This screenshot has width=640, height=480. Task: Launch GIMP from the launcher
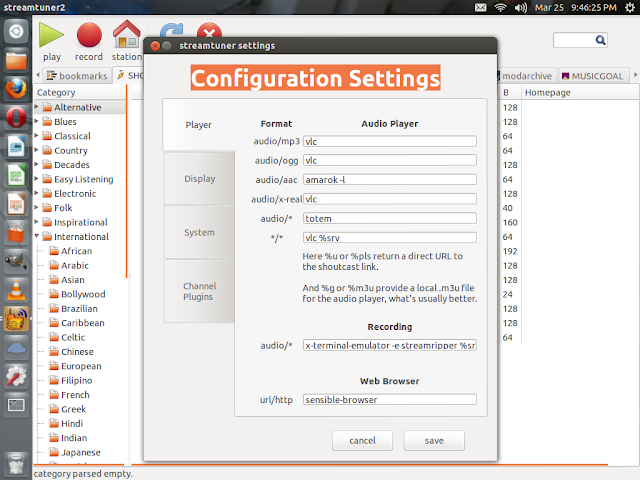(16, 261)
